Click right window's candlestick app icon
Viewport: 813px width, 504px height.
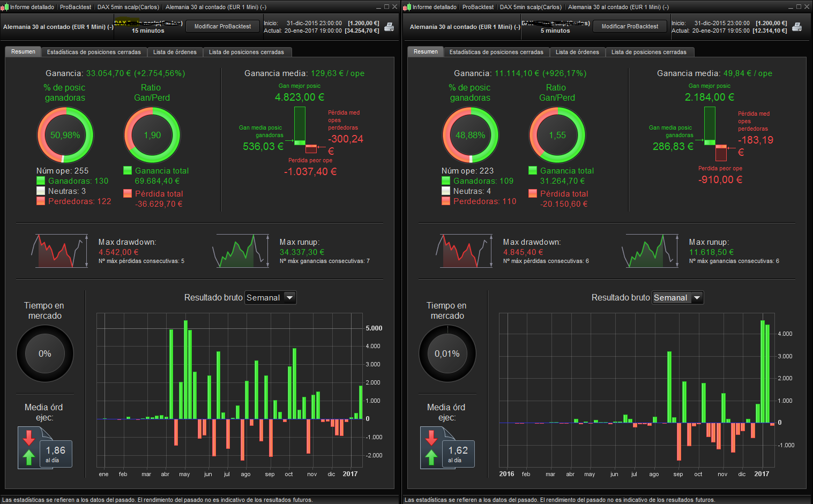[407, 7]
